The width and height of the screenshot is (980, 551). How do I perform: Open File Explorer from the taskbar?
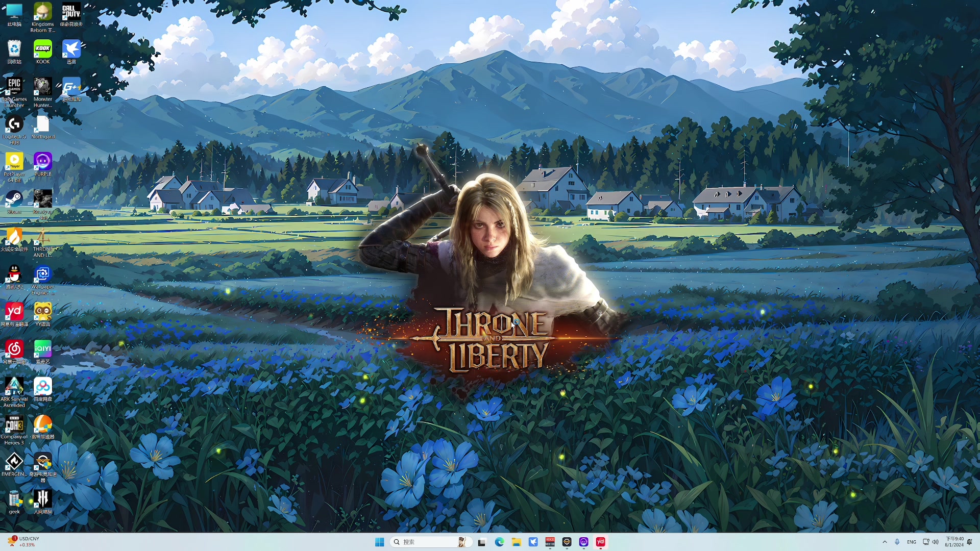coord(516,542)
